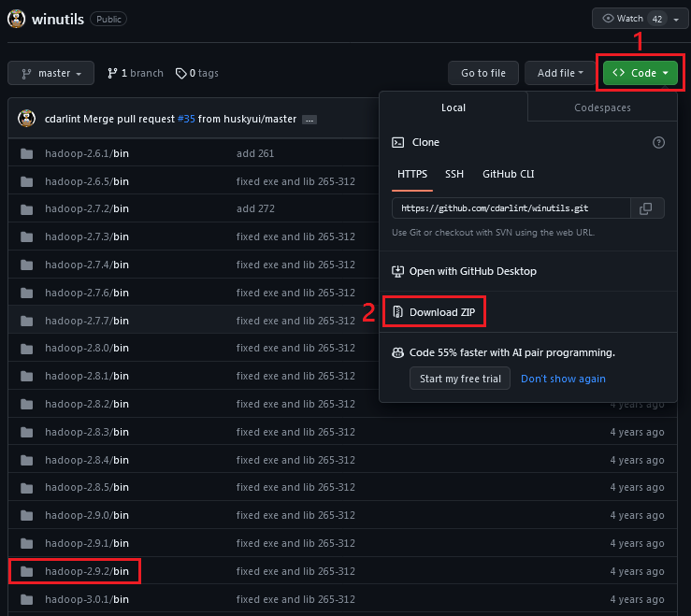Open the hadoop-2.7.6/bin folder
Screen dimensions: 691x616
coord(87,293)
